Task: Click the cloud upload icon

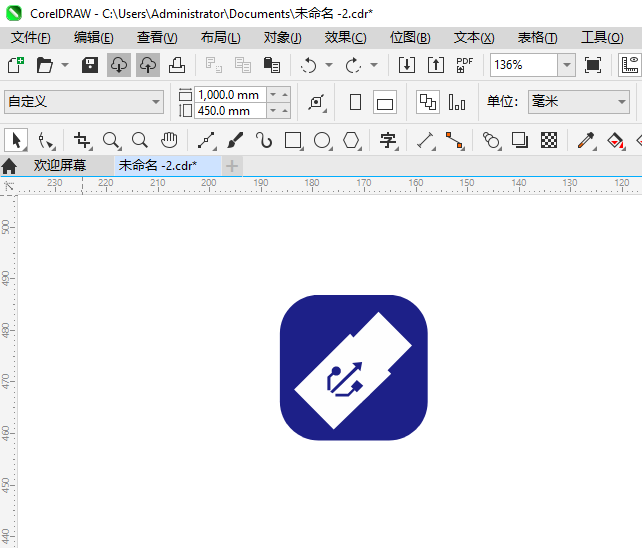Action: pyautogui.click(x=148, y=65)
